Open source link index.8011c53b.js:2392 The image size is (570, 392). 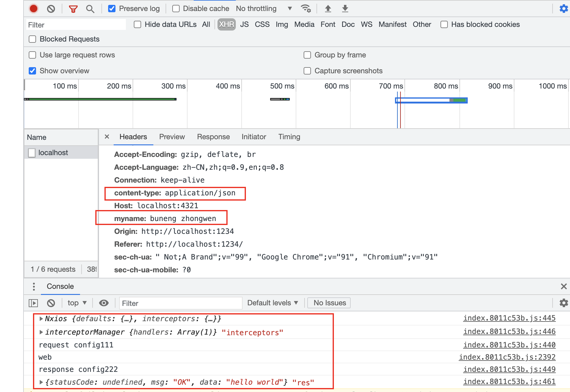coord(507,357)
